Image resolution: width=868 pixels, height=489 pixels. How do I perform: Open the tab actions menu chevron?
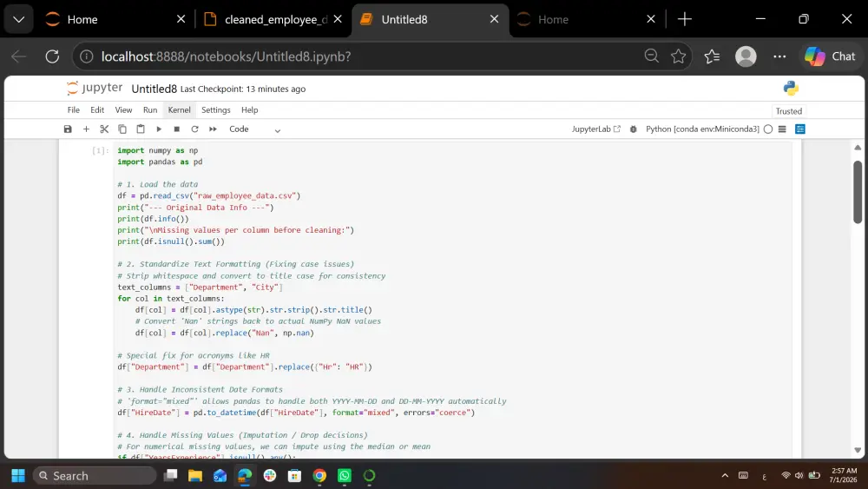(x=19, y=19)
